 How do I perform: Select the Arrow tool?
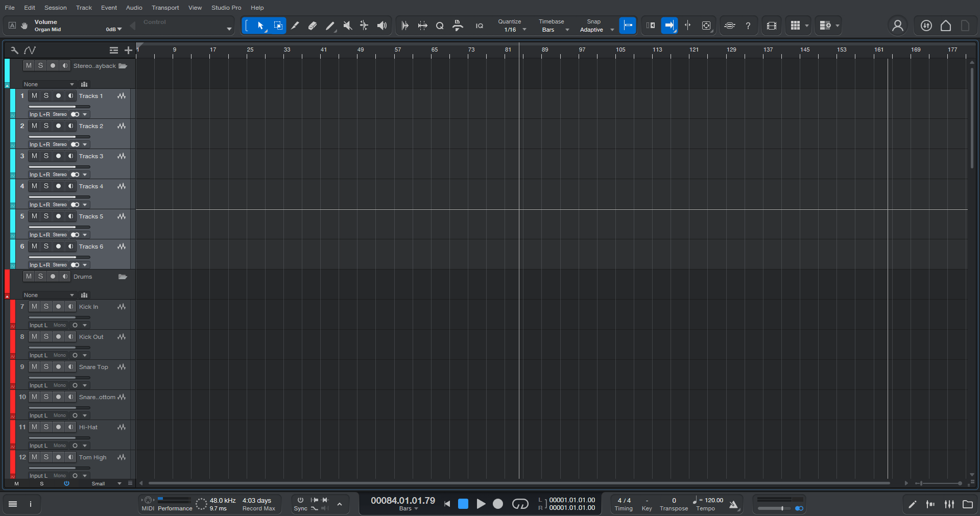(x=260, y=26)
